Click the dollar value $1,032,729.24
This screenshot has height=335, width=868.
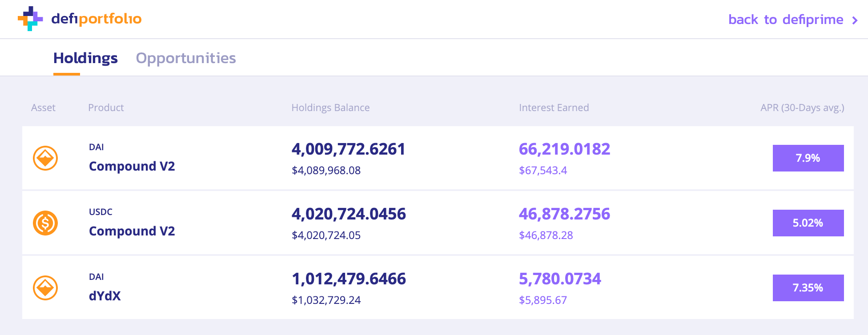[x=326, y=300]
